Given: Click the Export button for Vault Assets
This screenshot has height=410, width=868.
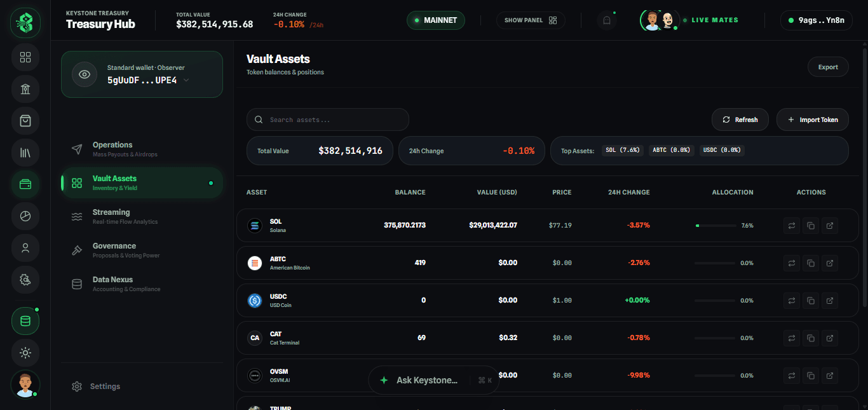Looking at the screenshot, I should click(x=827, y=66).
